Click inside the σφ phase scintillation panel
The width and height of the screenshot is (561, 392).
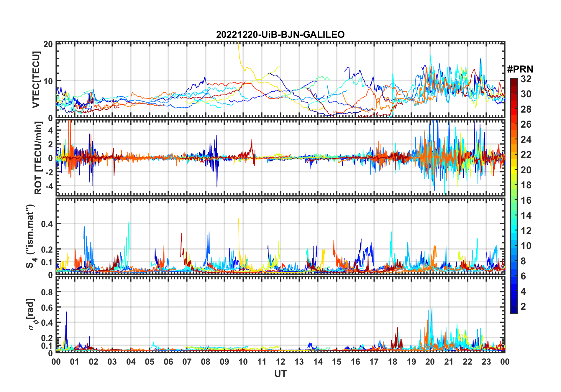point(280,315)
